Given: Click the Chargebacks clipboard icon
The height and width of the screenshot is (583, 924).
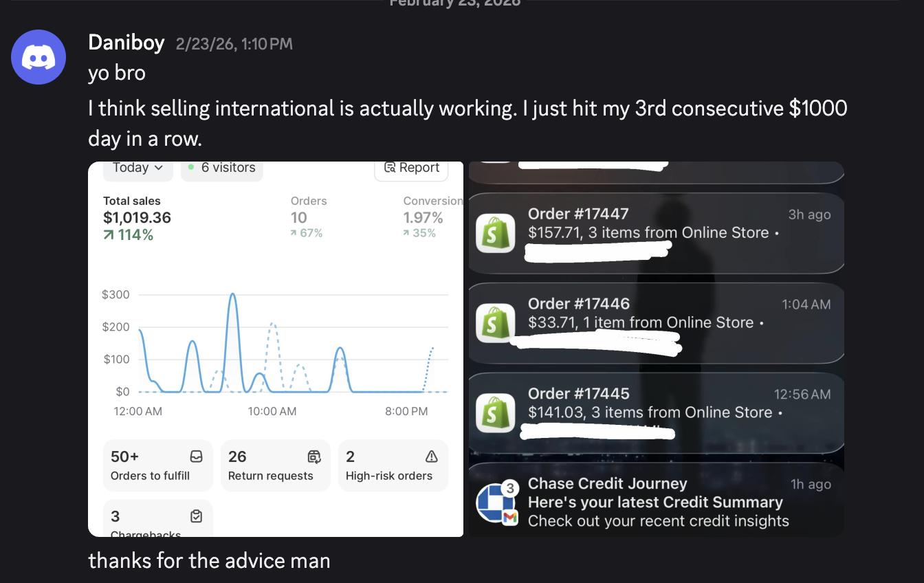Looking at the screenshot, I should tap(196, 516).
